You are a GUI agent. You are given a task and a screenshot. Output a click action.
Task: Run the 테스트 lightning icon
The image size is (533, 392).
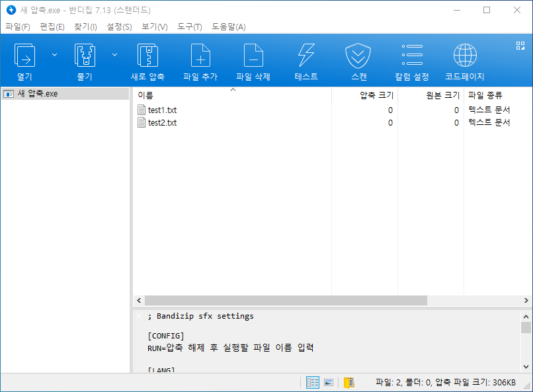tap(306, 56)
